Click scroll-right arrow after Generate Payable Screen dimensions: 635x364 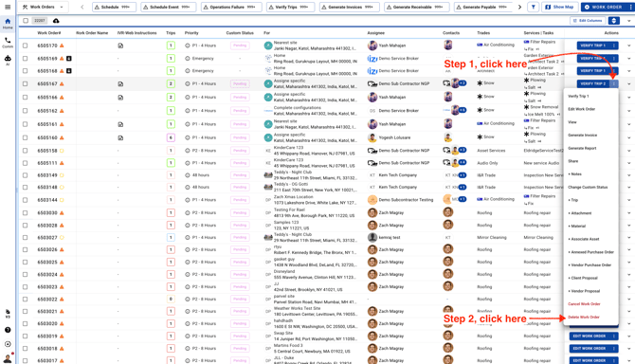pyautogui.click(x=520, y=7)
